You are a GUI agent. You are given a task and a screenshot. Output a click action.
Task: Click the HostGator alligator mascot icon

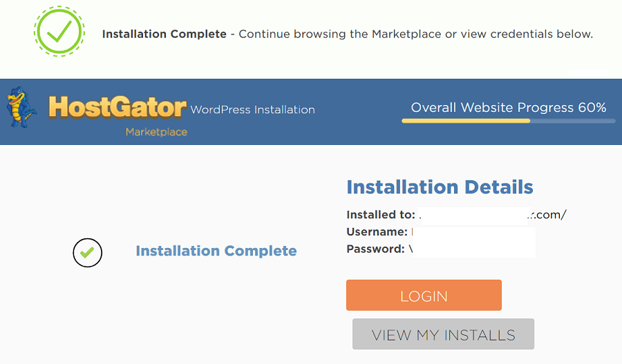pos(21,107)
